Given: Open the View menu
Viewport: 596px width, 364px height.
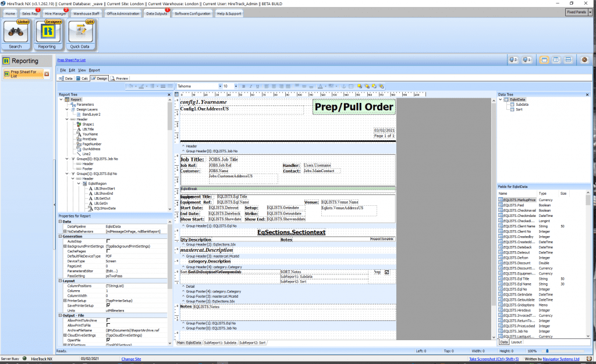Looking at the screenshot, I should pos(81,70).
